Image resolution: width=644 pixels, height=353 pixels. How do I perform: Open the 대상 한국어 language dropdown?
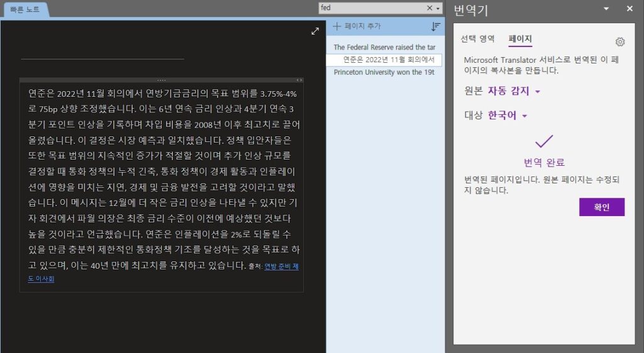click(x=508, y=115)
